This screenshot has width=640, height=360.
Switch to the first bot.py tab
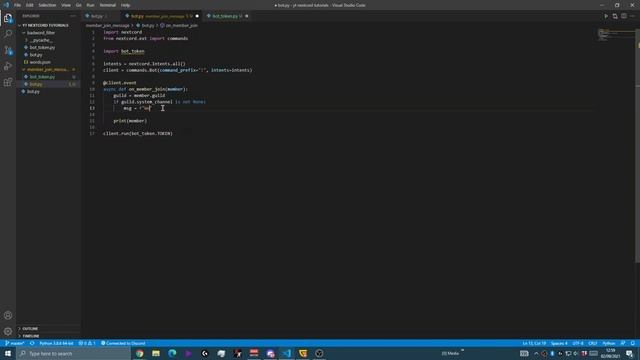point(101,16)
